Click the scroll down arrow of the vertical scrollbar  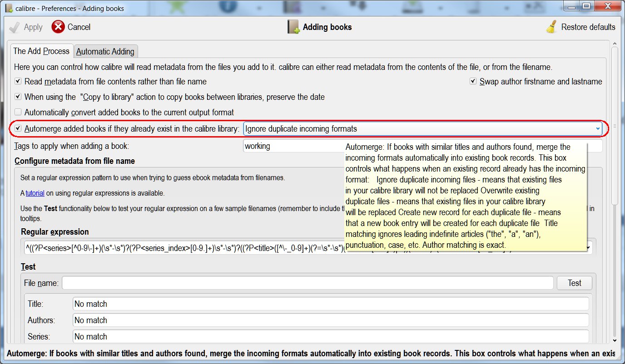(615, 340)
